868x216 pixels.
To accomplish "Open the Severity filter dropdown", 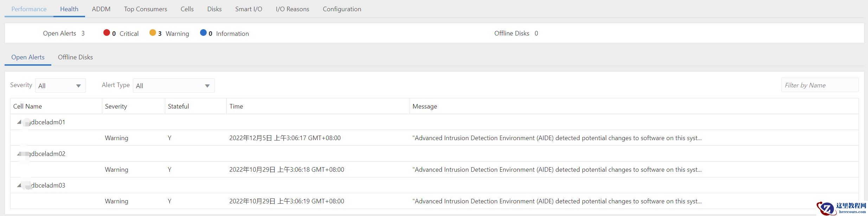I will point(60,86).
